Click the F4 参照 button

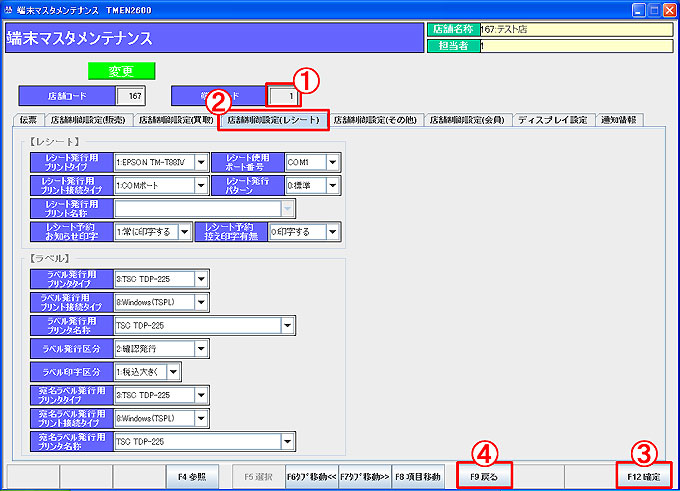point(192,477)
